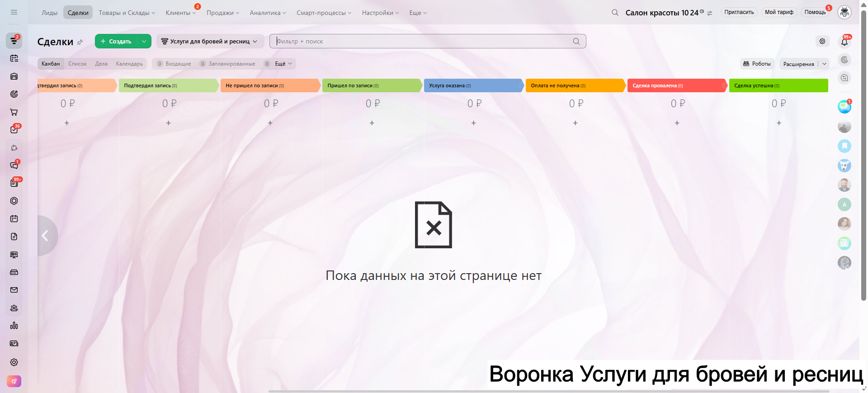The width and height of the screenshot is (868, 393).
Task: Expand the Аналитика menu
Action: pyautogui.click(x=268, y=13)
